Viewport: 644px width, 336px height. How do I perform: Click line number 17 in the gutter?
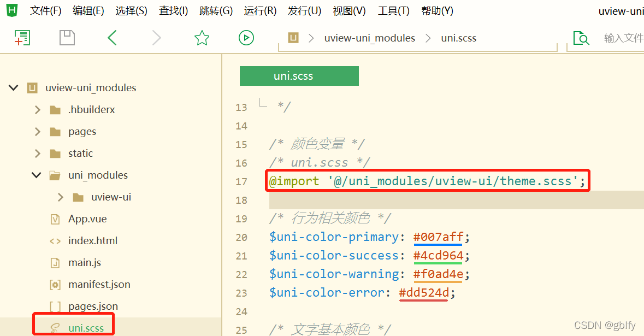tap(241, 181)
